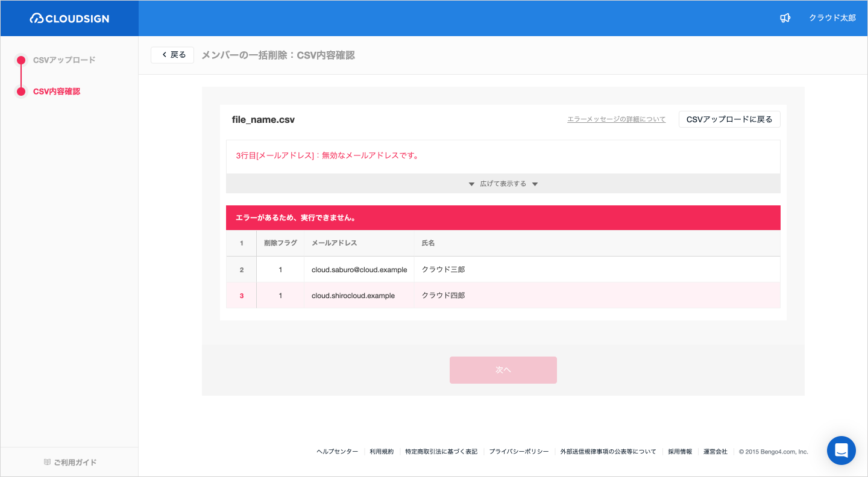This screenshot has width=868, height=477.
Task: Open 採用情報 footer link
Action: (680, 452)
